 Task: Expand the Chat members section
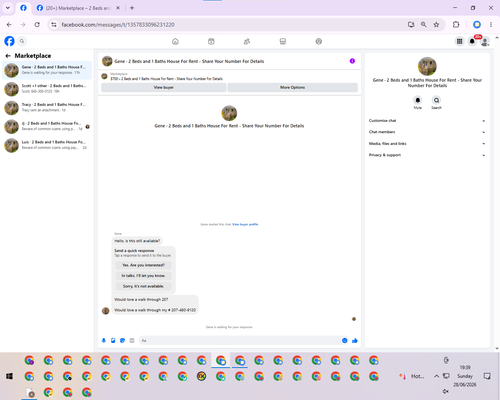point(427,132)
